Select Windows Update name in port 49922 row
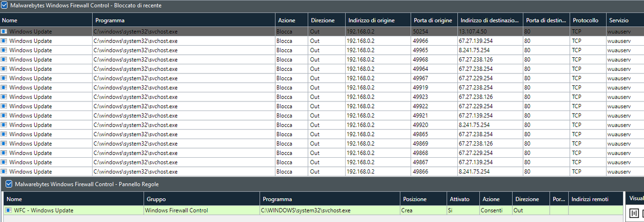644x222 pixels. click(31, 106)
